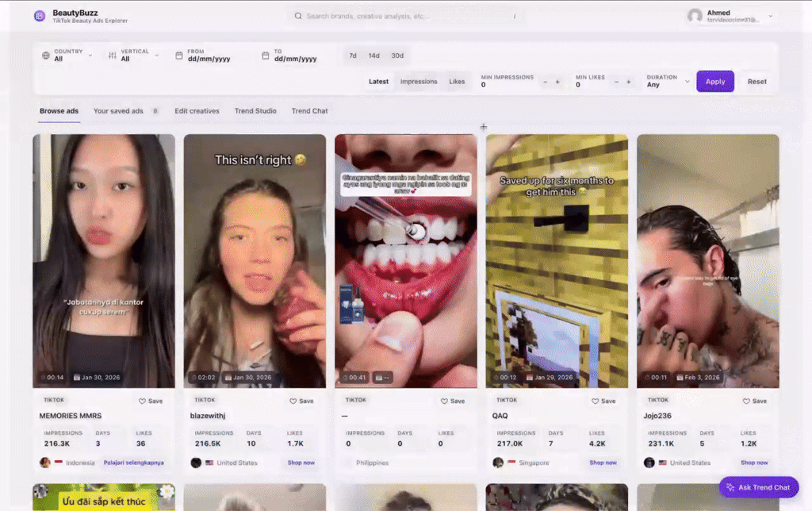
Task: Increase Min Likes with plus button
Action: [629, 82]
